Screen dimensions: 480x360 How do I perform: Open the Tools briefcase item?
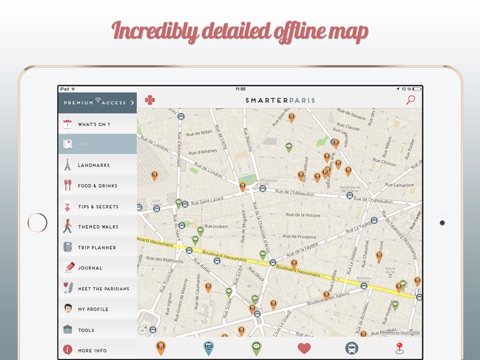[98, 330]
